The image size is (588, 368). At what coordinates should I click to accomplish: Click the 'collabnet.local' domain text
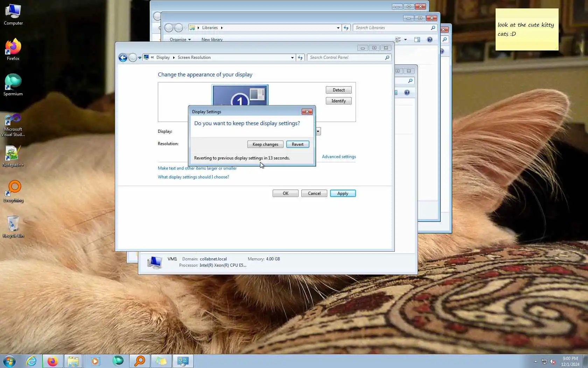pyautogui.click(x=213, y=259)
